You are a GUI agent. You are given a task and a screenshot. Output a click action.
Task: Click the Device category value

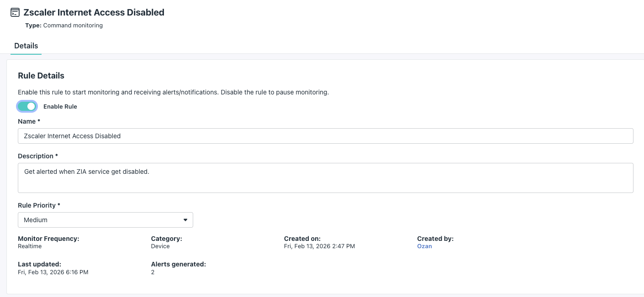(160, 246)
